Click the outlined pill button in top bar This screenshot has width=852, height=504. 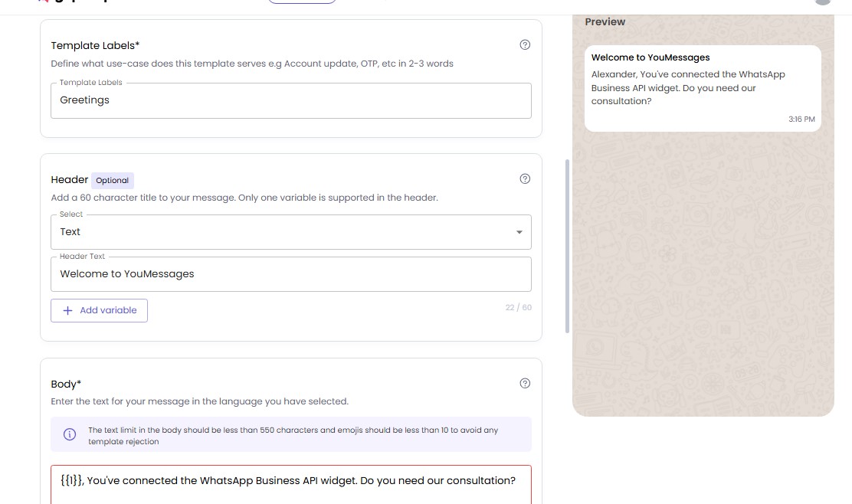coord(302,2)
